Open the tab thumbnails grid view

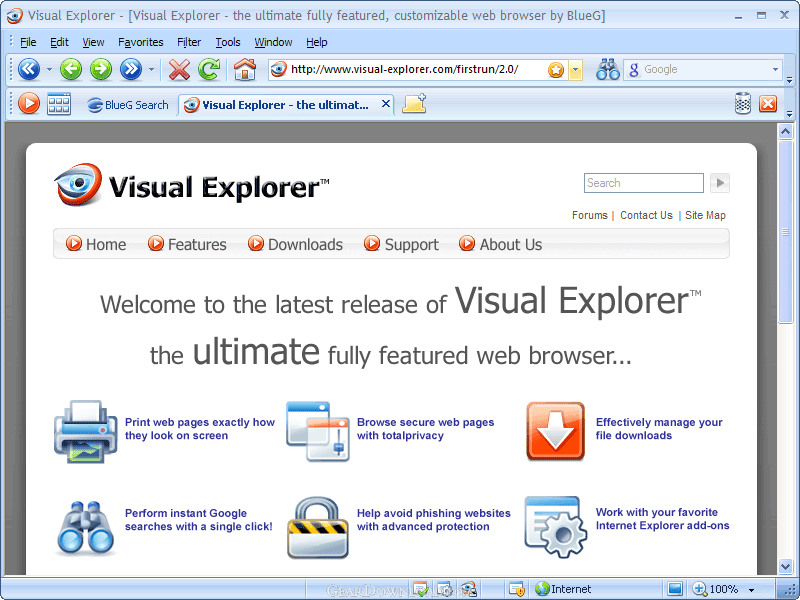coord(59,104)
